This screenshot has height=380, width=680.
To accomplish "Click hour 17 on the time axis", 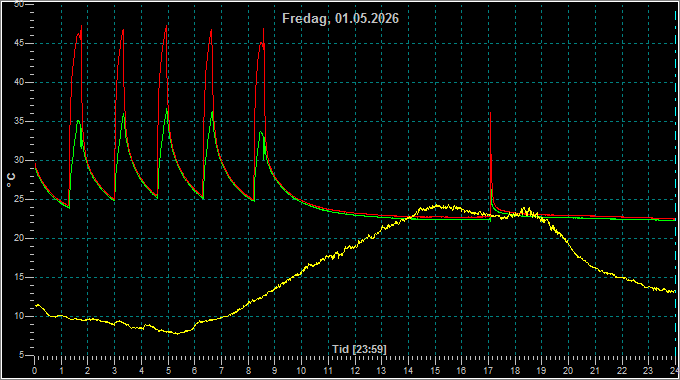I will [488, 371].
